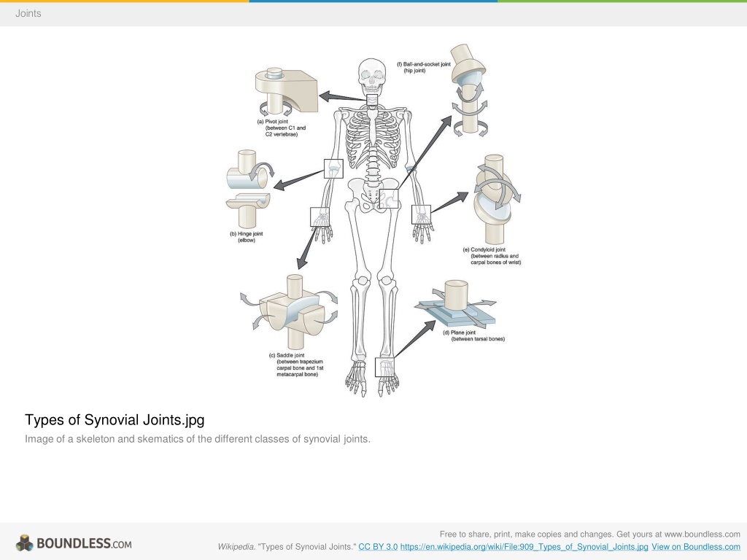
Task: Click the image description caption text
Action: (x=197, y=439)
